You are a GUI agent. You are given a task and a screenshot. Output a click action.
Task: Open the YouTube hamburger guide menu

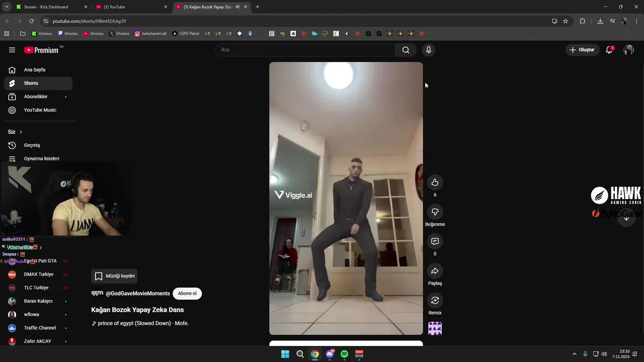point(12,50)
